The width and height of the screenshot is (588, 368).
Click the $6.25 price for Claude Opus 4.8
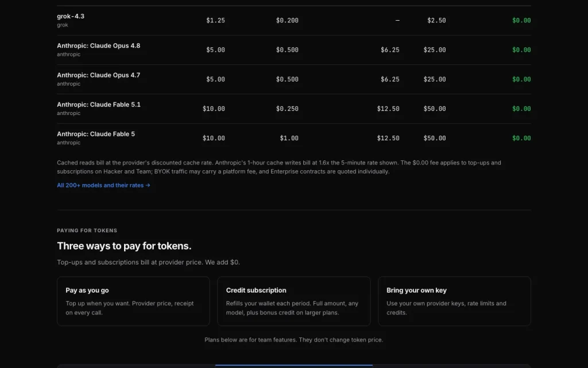pos(390,49)
